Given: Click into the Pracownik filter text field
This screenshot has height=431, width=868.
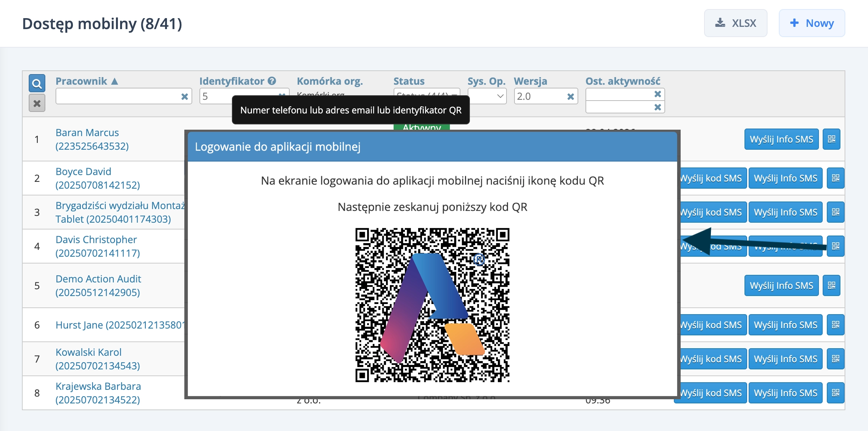Looking at the screenshot, I should click(x=117, y=96).
